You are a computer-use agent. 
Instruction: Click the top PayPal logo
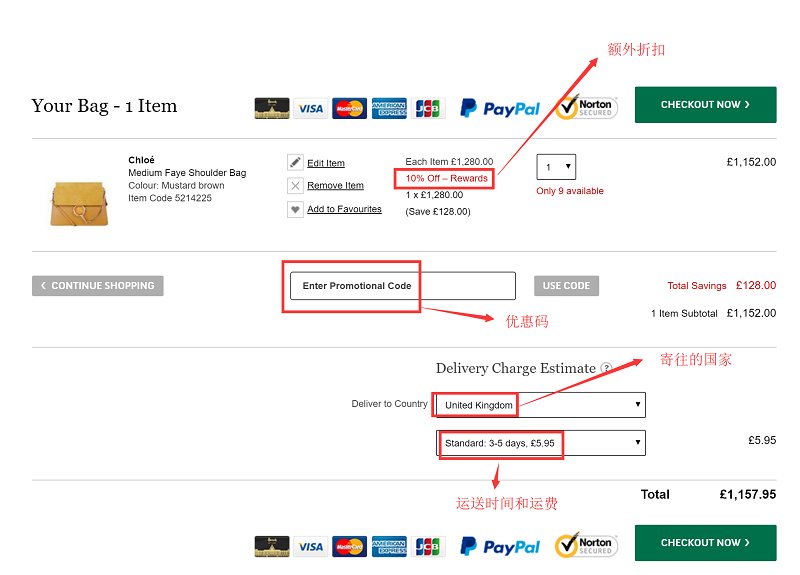pyautogui.click(x=499, y=108)
